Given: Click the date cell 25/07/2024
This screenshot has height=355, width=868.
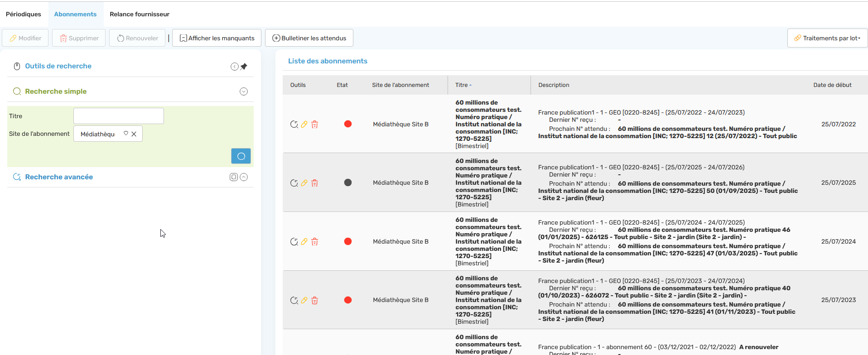Looking at the screenshot, I should tap(839, 241).
